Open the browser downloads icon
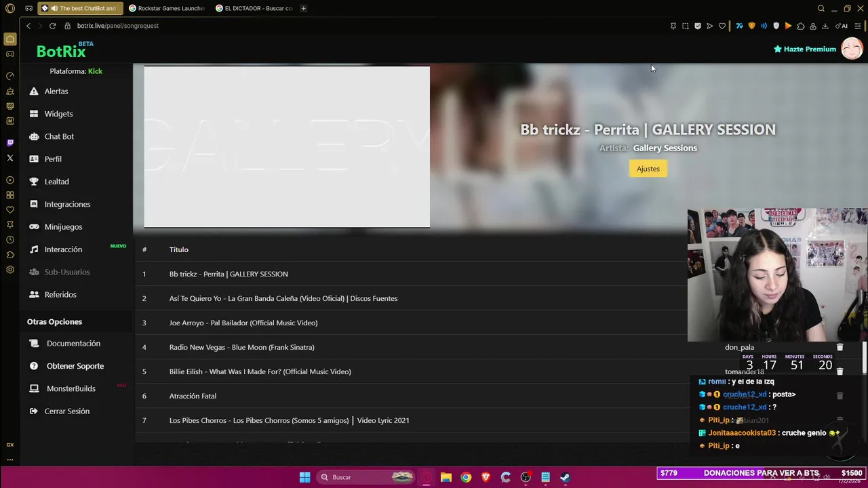Viewport: 868px width, 488px height. pyautogui.click(x=825, y=26)
